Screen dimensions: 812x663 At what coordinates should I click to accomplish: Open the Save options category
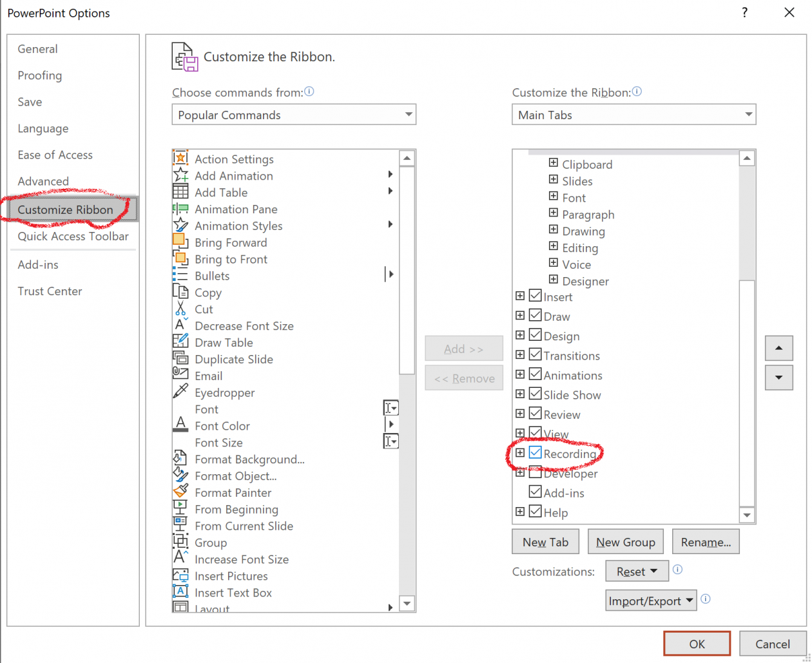[30, 102]
